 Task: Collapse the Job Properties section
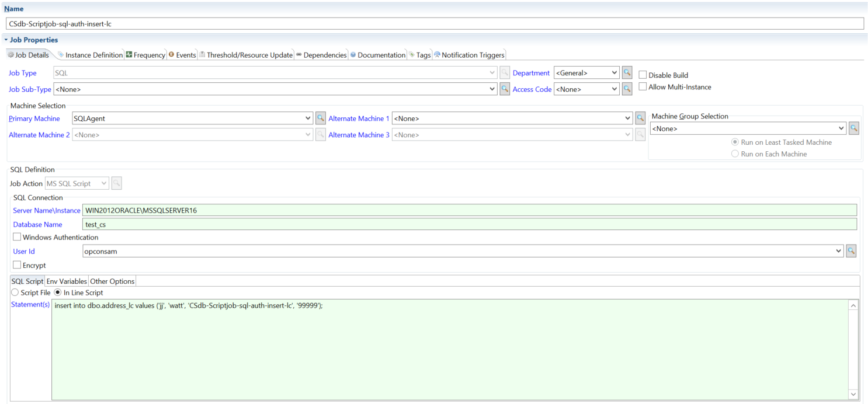(x=6, y=40)
